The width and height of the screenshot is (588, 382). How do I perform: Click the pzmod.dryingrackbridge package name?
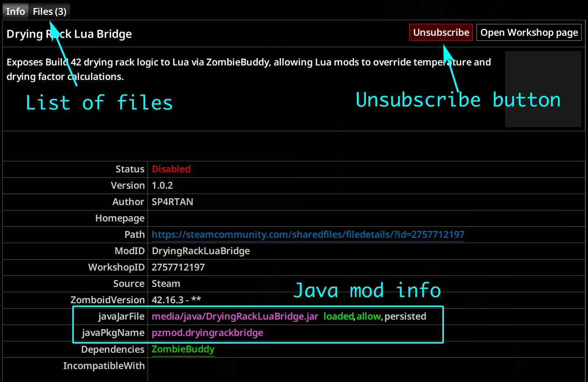pos(207,333)
